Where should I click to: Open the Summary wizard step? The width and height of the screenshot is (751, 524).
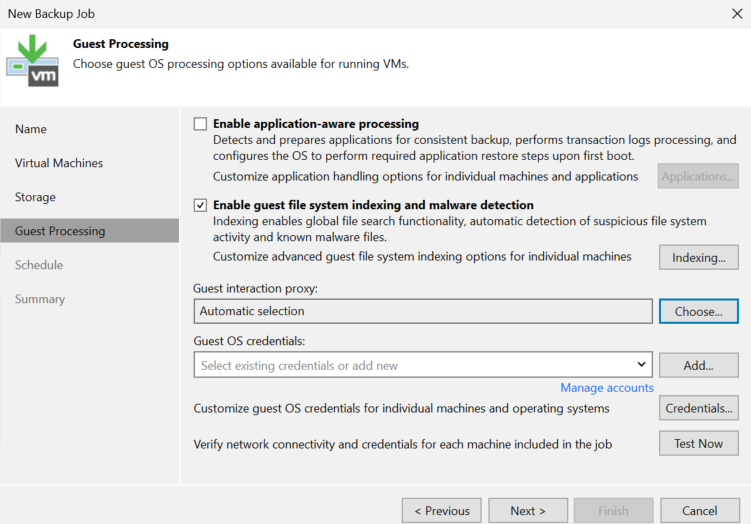(40, 299)
